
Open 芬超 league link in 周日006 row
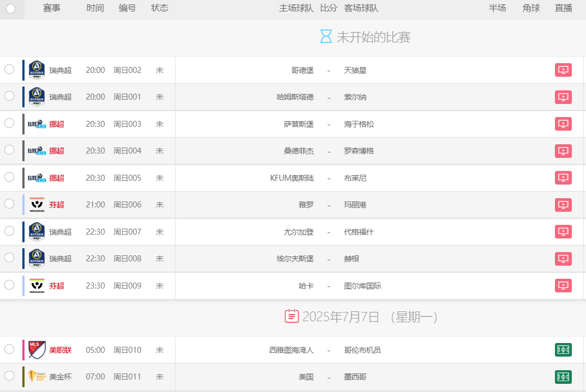[57, 205]
